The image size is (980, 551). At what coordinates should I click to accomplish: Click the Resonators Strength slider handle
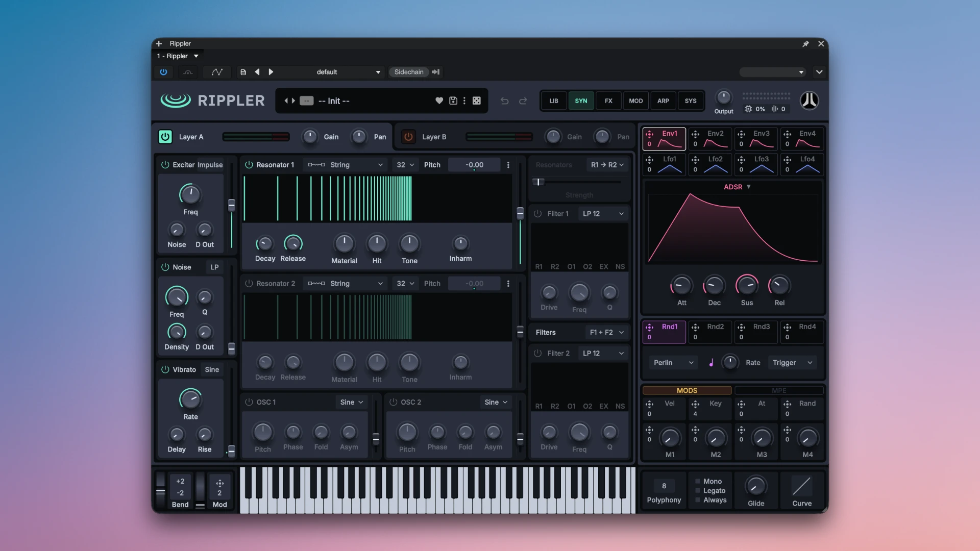pos(538,182)
